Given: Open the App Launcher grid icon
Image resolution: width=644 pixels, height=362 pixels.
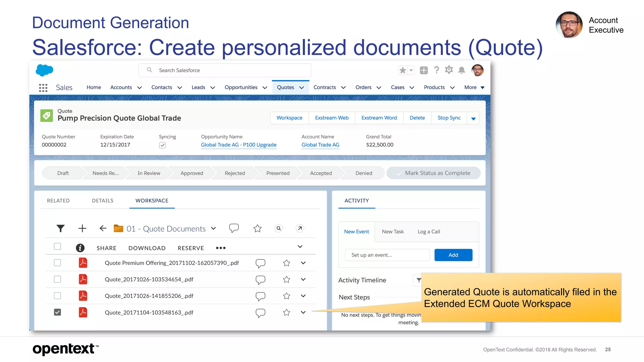Looking at the screenshot, I should [43, 88].
